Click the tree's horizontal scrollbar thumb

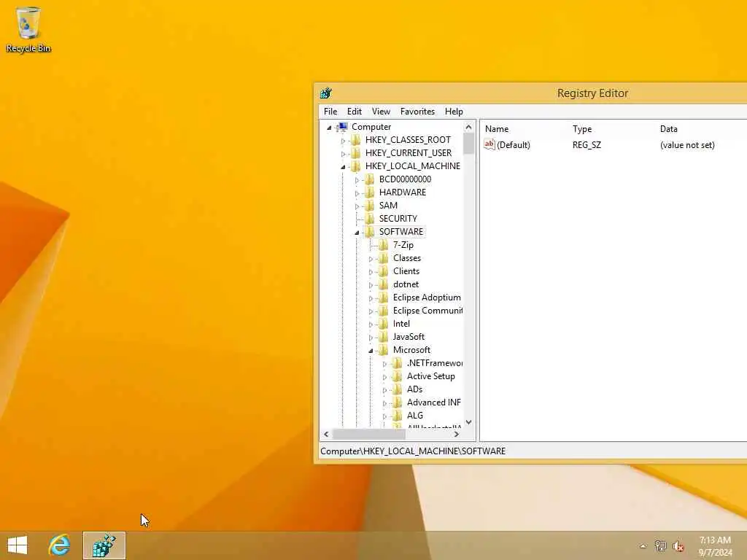368,435
